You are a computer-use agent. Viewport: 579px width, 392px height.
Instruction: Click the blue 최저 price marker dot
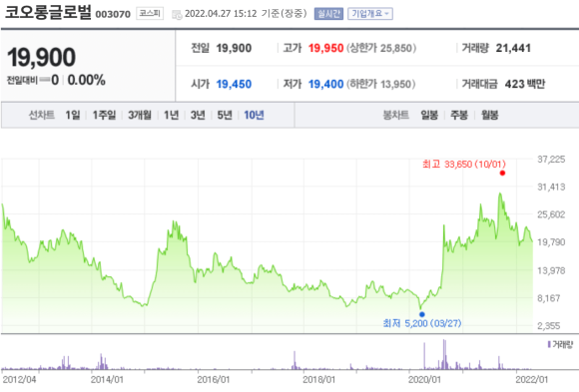422,314
